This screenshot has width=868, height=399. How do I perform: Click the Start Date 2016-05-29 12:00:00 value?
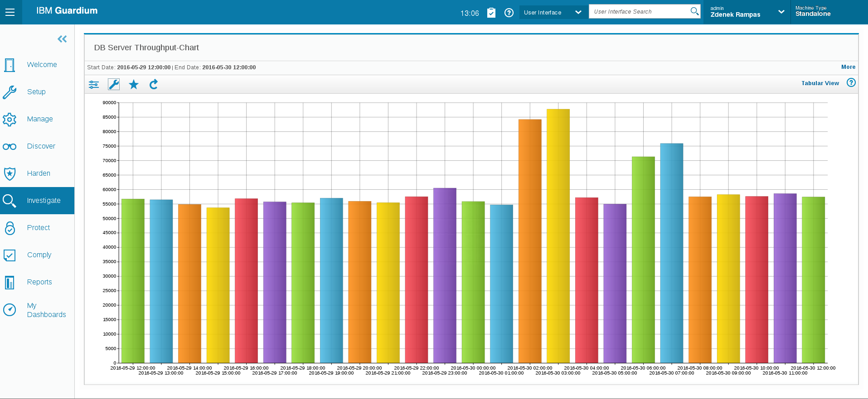coord(144,67)
